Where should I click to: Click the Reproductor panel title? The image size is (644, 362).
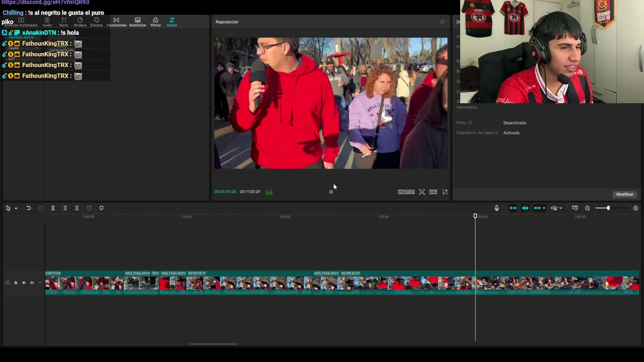click(227, 22)
